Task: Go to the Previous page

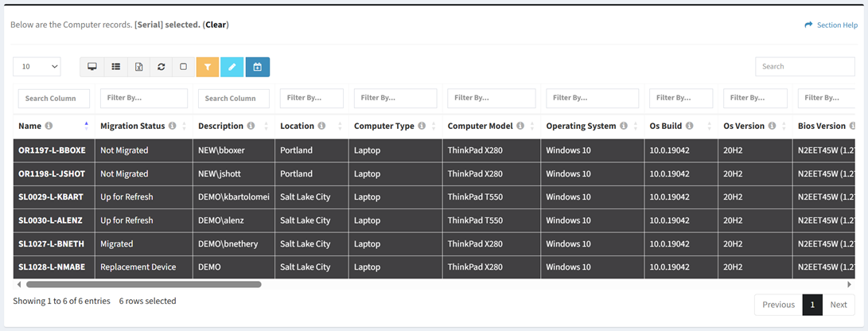Action: coord(778,305)
